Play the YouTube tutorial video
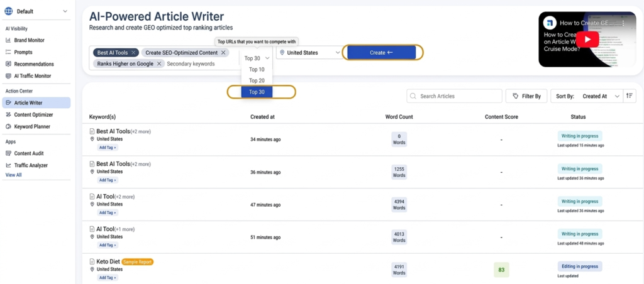Screen dimensions: 644x284 [587, 40]
